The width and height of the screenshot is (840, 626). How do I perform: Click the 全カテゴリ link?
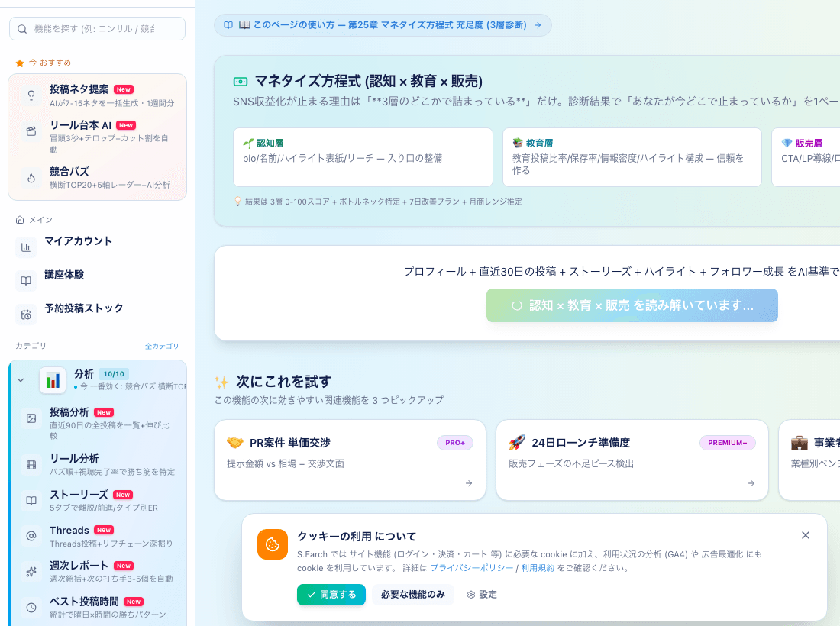[x=162, y=346]
